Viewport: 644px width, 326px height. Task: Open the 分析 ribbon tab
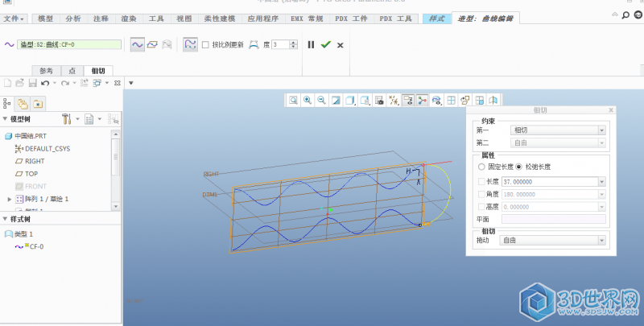click(73, 19)
